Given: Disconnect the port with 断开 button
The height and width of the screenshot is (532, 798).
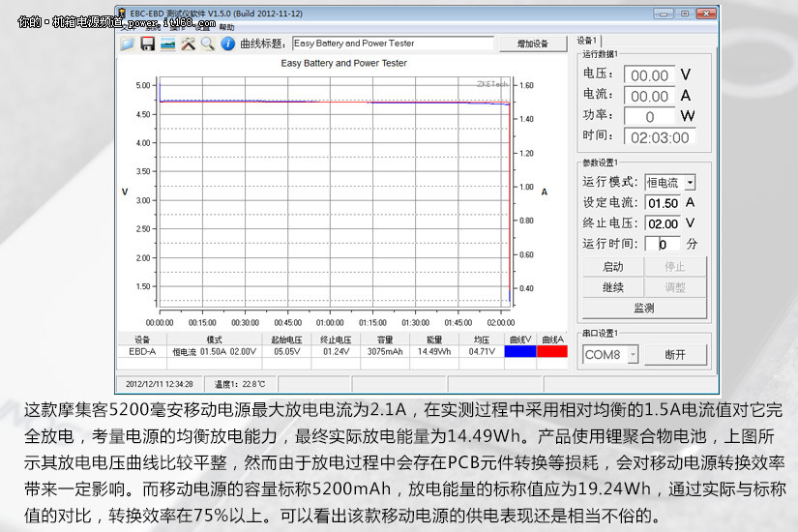Looking at the screenshot, I should click(675, 355).
